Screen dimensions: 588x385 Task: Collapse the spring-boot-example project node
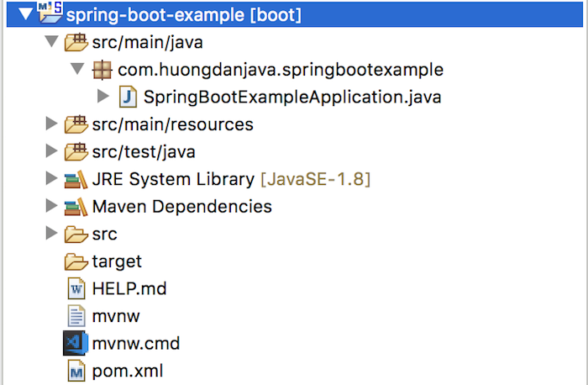pyautogui.click(x=26, y=14)
